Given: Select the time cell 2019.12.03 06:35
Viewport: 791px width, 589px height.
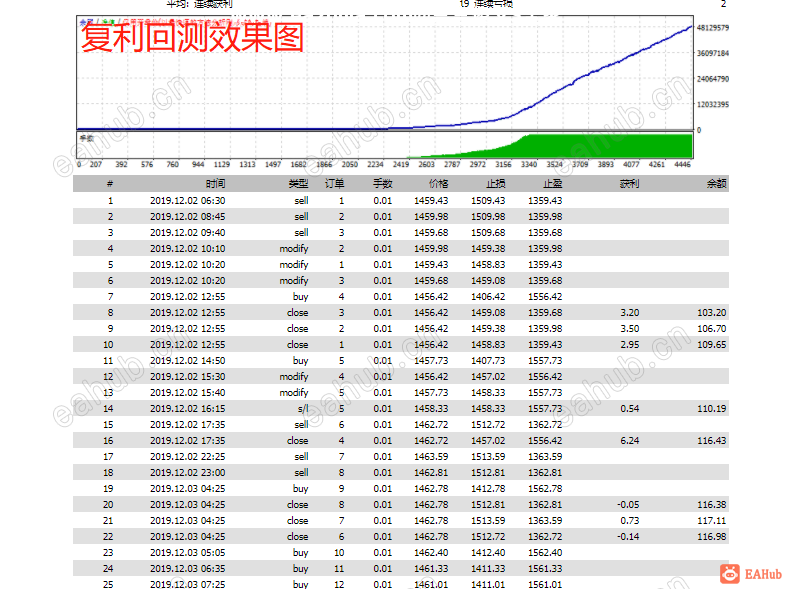Looking at the screenshot, I should pyautogui.click(x=188, y=569).
